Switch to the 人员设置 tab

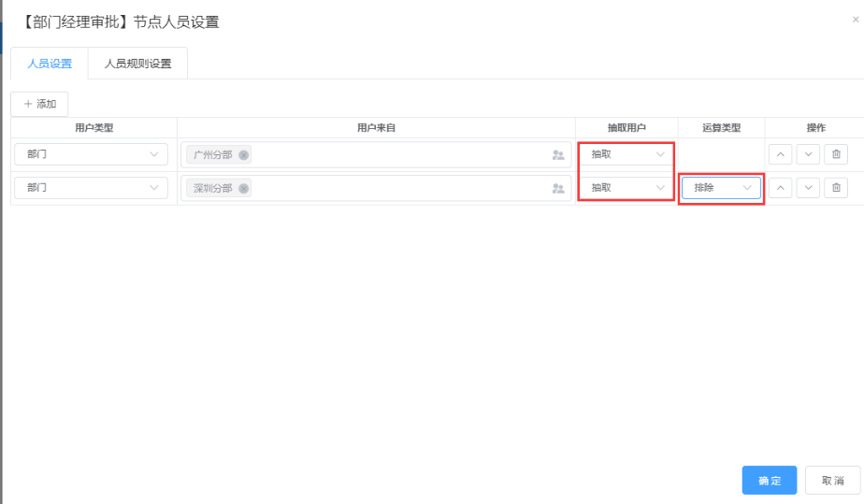50,64
